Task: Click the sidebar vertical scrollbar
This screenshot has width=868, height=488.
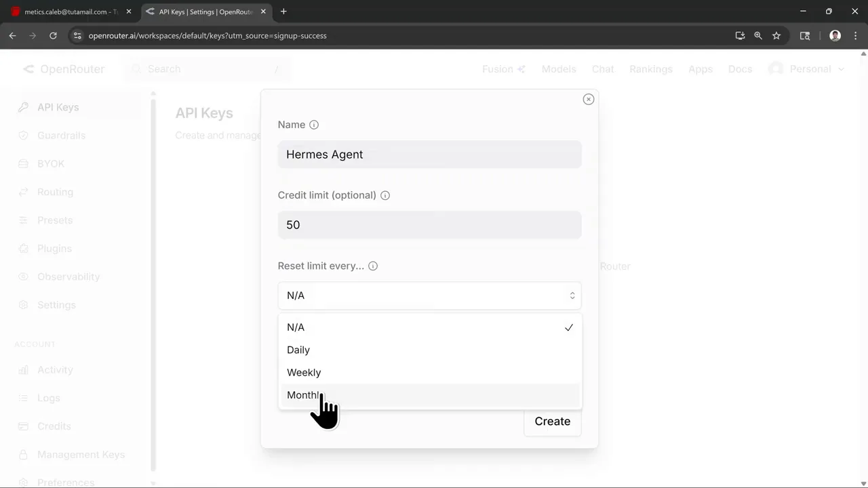Action: tap(153, 285)
